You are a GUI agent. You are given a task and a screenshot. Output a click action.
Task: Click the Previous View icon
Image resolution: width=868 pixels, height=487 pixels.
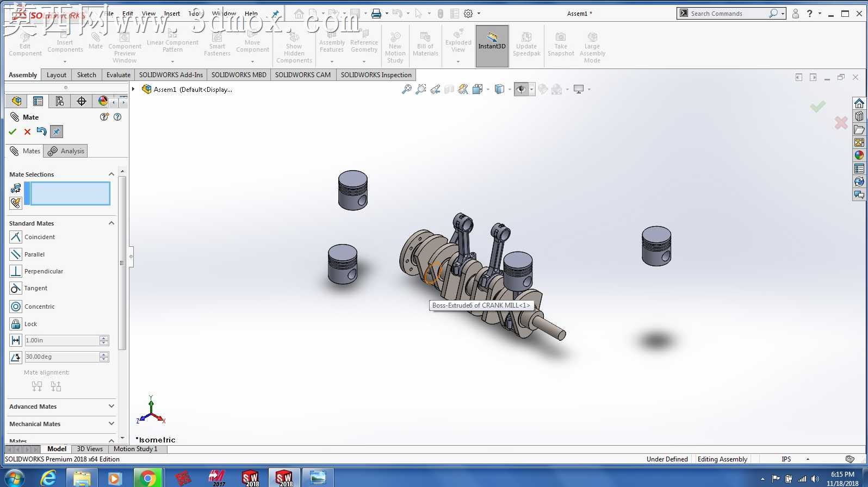tap(435, 89)
